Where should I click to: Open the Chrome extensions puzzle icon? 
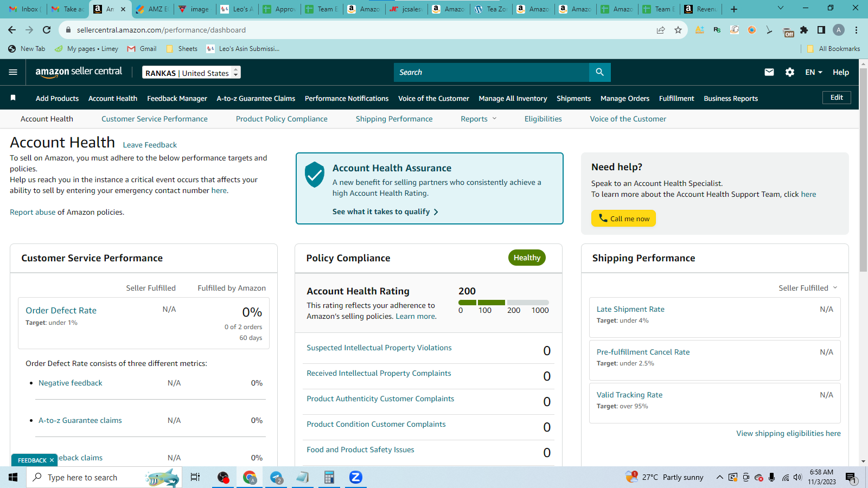pos(804,30)
